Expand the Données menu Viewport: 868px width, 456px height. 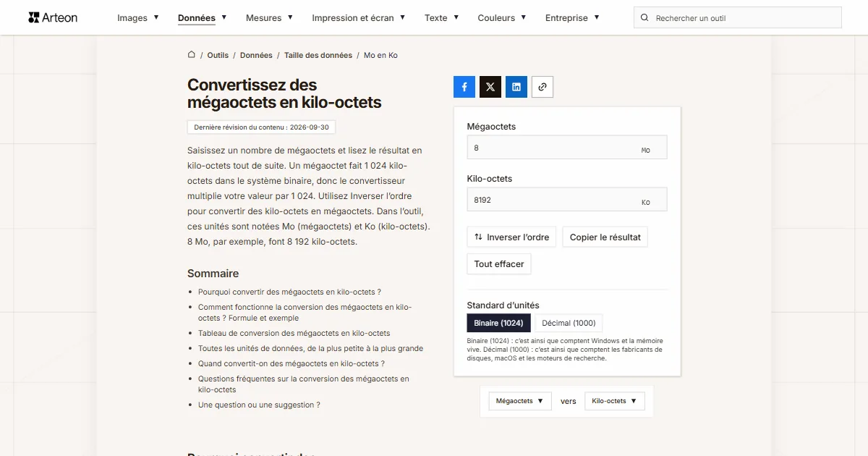tap(203, 18)
